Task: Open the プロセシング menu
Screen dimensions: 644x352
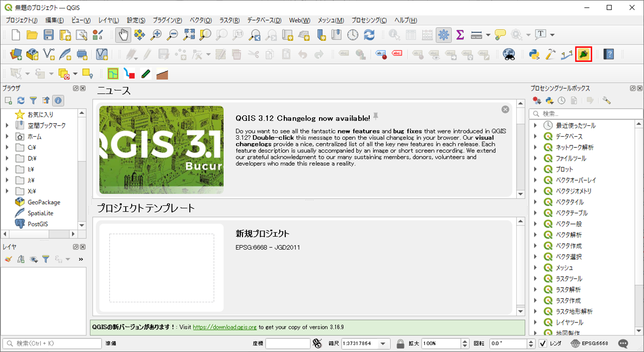Action: 369,20
